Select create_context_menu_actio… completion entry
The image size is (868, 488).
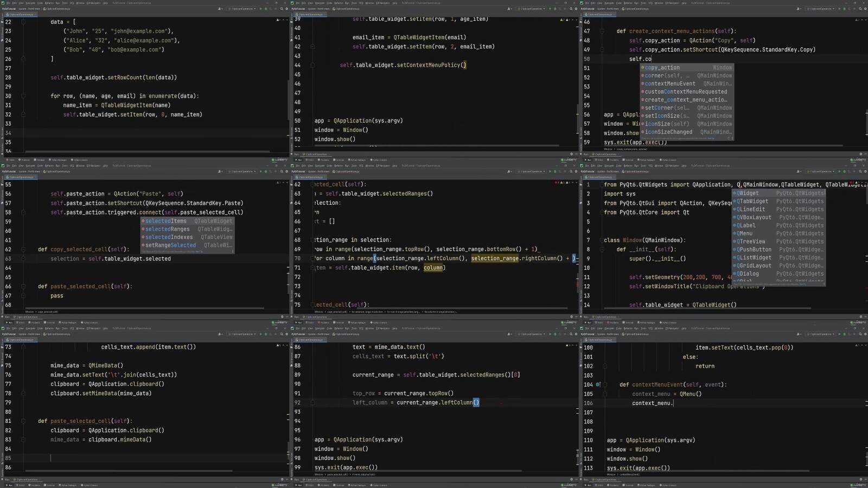coord(687,100)
